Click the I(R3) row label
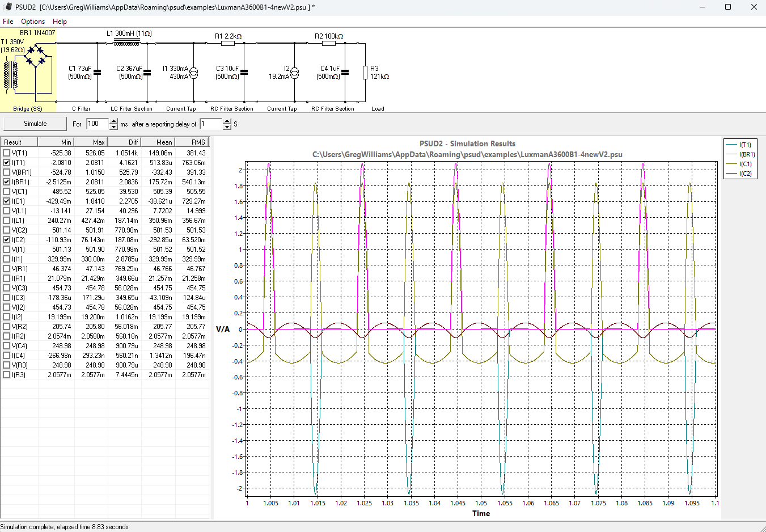This screenshot has height=532, width=766. [x=19, y=375]
